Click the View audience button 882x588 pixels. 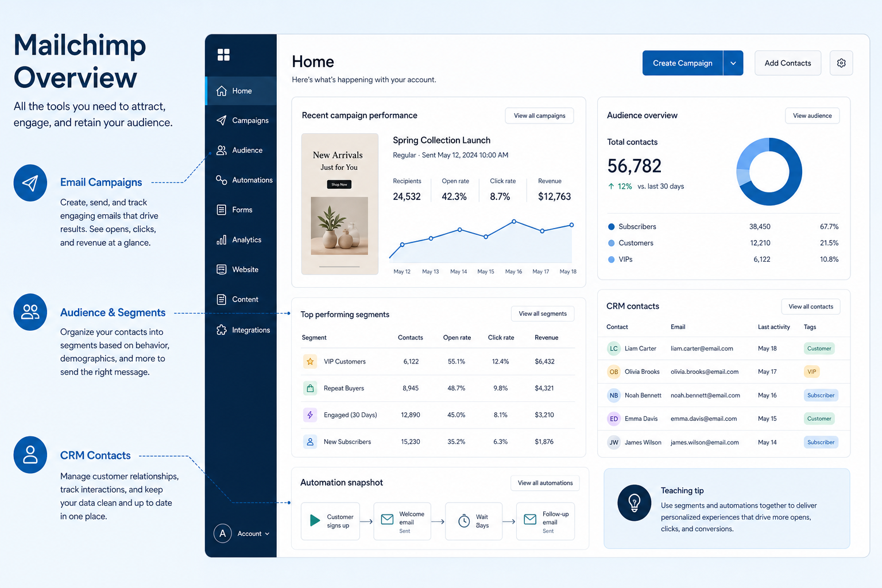click(813, 115)
